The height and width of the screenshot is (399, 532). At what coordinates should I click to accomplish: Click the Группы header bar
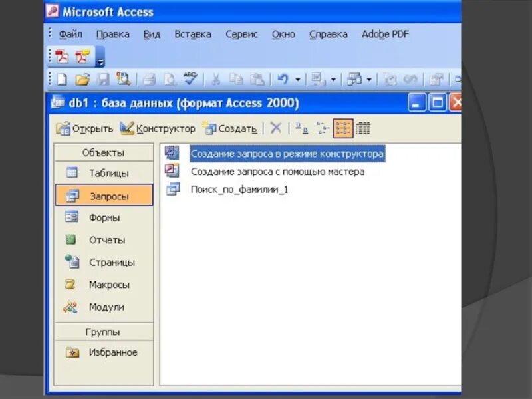click(x=104, y=332)
